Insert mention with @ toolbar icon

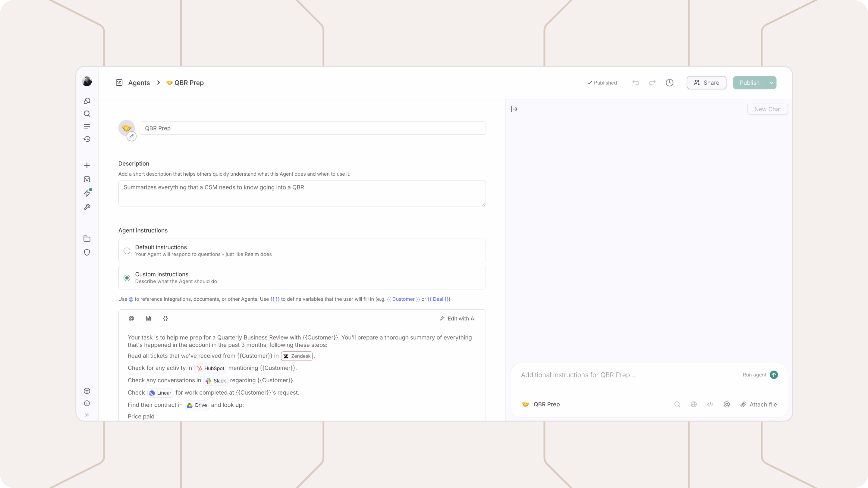point(131,318)
